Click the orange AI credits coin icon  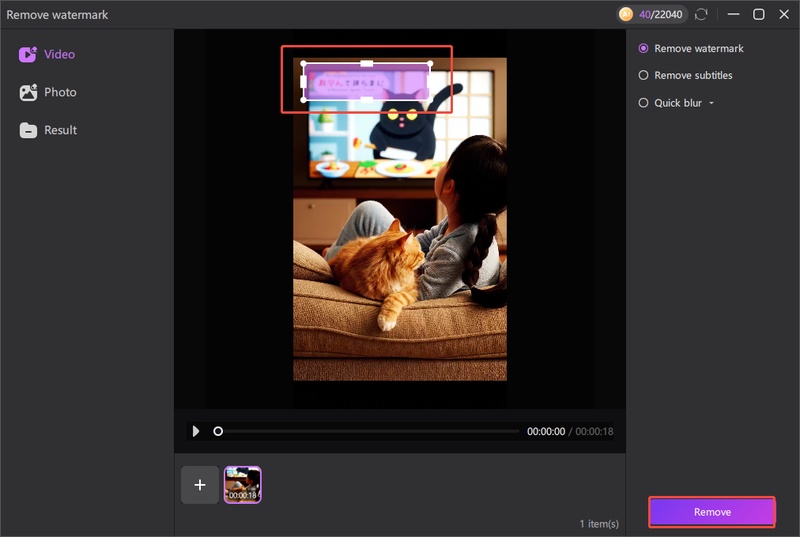click(626, 15)
